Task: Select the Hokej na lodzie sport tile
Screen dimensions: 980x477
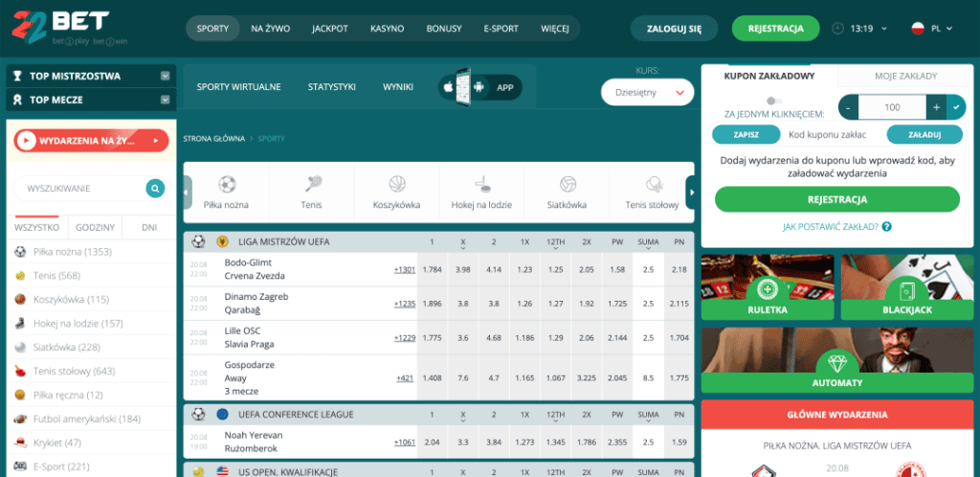Action: coord(482,192)
